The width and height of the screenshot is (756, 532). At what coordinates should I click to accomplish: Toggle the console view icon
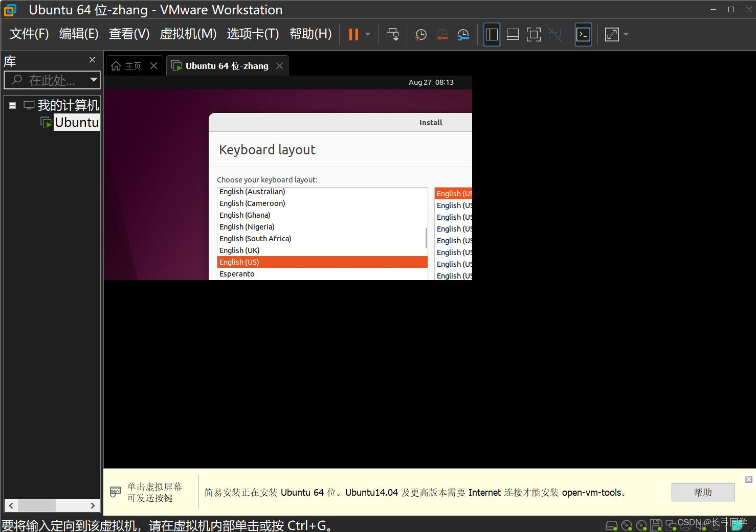583,34
